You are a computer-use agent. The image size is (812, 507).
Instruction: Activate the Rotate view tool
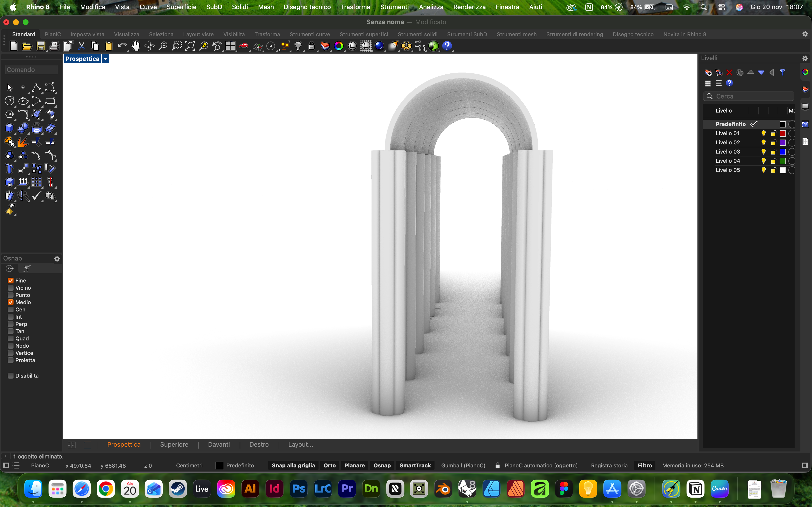click(x=149, y=46)
